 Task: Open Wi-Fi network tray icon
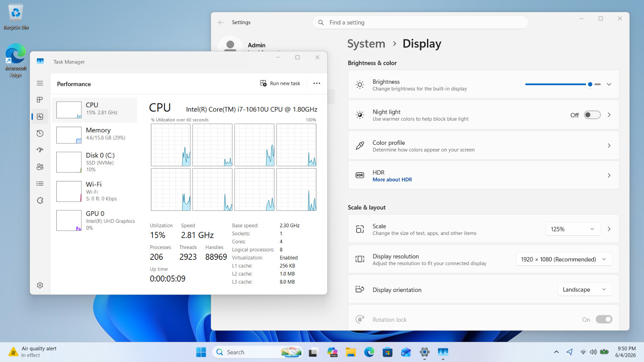[x=583, y=352]
